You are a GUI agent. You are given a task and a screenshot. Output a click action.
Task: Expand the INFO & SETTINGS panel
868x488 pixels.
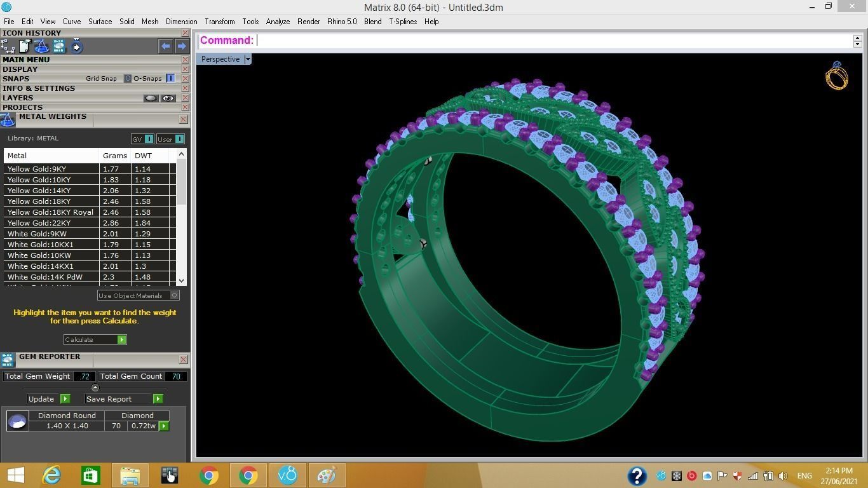coord(39,88)
